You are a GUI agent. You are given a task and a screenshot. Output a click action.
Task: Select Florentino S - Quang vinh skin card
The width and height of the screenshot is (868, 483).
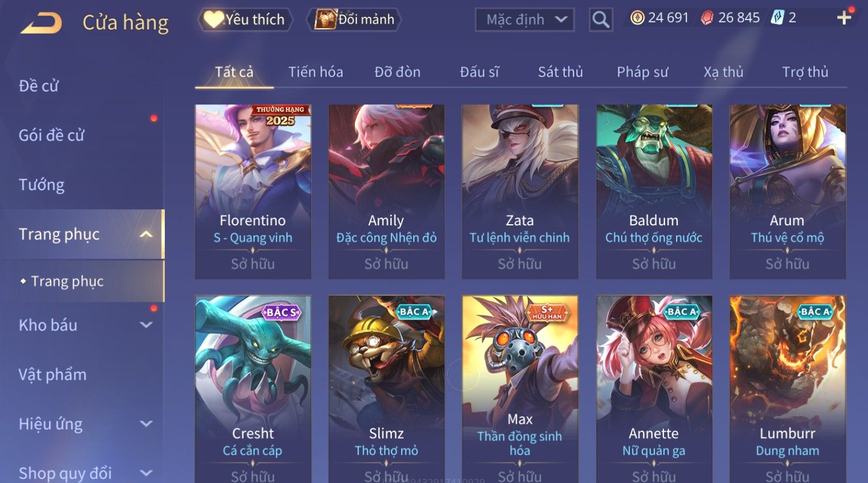pos(253,192)
